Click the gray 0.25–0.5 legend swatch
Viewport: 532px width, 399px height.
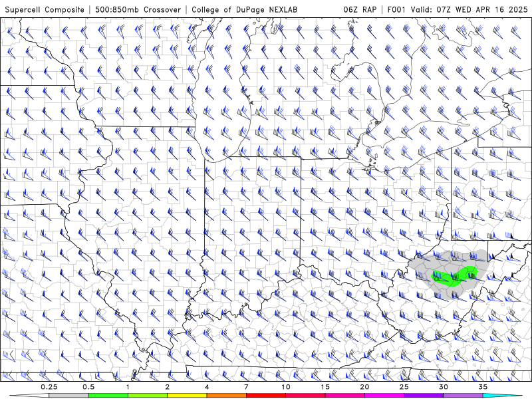pos(68,396)
